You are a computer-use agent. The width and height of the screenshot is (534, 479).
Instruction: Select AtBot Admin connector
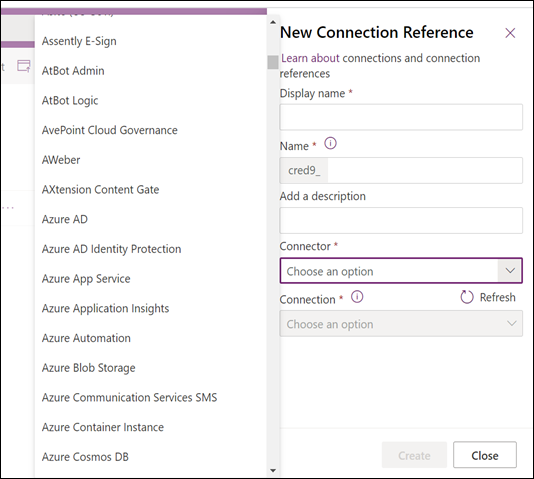pos(151,71)
